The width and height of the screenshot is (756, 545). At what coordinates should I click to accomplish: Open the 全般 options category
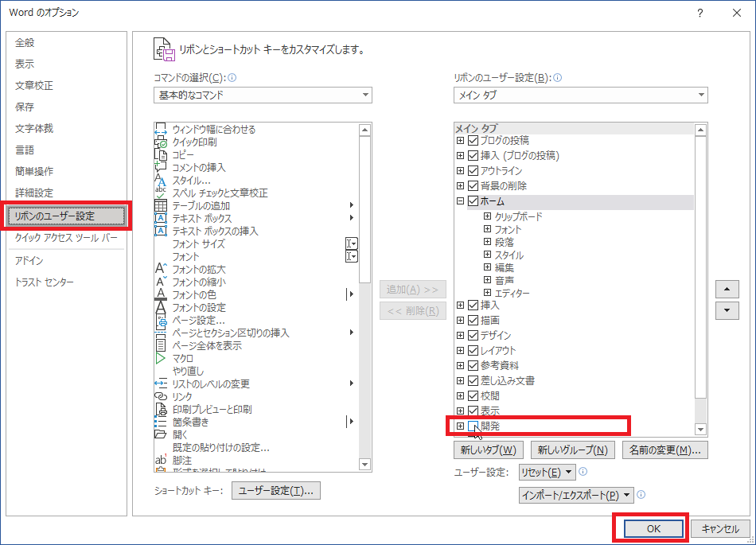coord(25,42)
